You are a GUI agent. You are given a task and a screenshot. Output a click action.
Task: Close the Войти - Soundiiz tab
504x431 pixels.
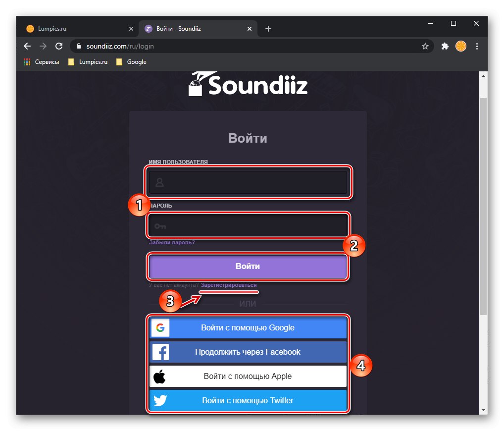(250, 29)
